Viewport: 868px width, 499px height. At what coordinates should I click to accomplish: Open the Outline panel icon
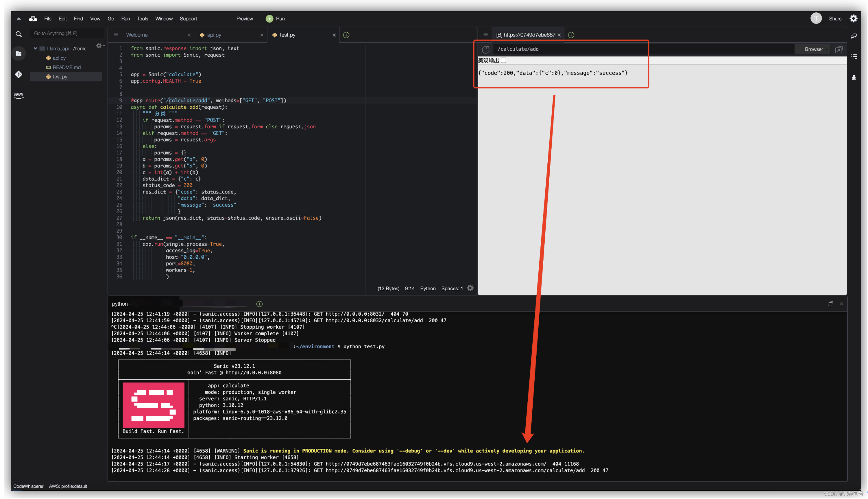coord(853,57)
